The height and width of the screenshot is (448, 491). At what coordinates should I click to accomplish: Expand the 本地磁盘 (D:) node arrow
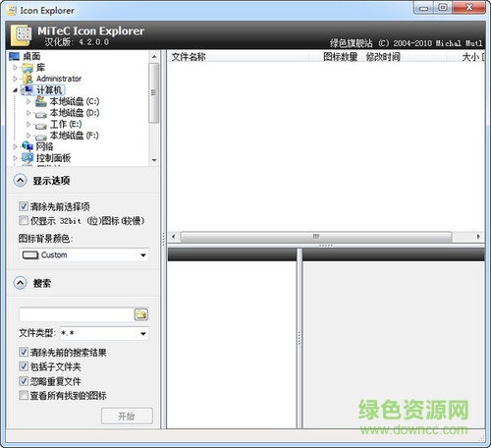[28, 113]
